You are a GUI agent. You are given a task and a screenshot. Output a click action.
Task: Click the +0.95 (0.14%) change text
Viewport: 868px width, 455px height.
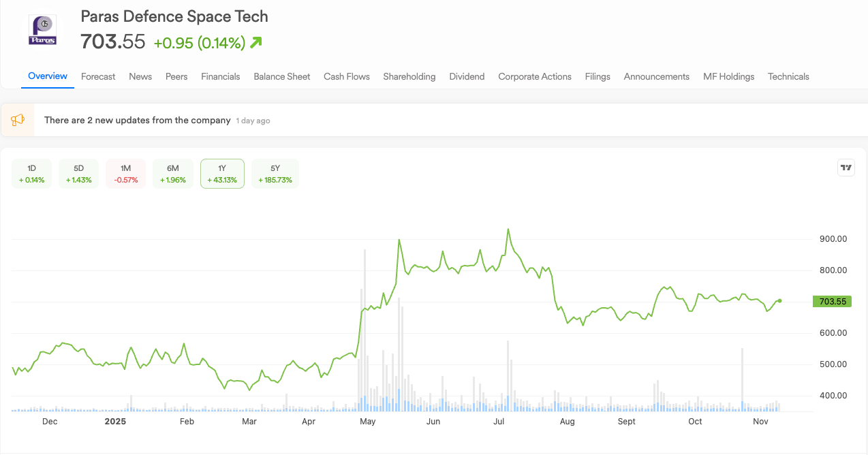199,43
